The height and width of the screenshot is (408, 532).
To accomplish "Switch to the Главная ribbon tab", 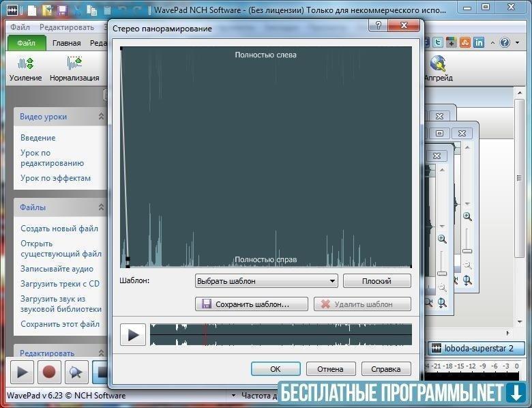I will point(67,43).
